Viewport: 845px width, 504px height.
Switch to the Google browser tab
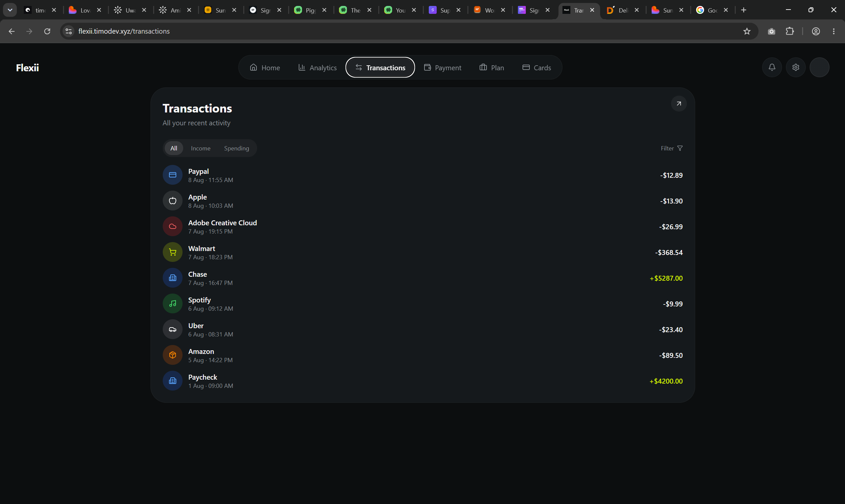point(712,10)
